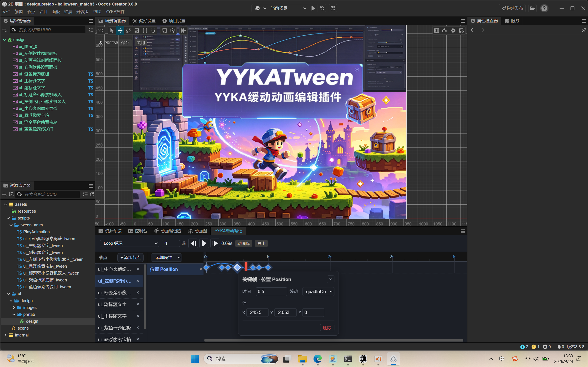The height and width of the screenshot is (367, 588).
Task: Toggle the pivot/center gizmo mode
Action: point(164,31)
